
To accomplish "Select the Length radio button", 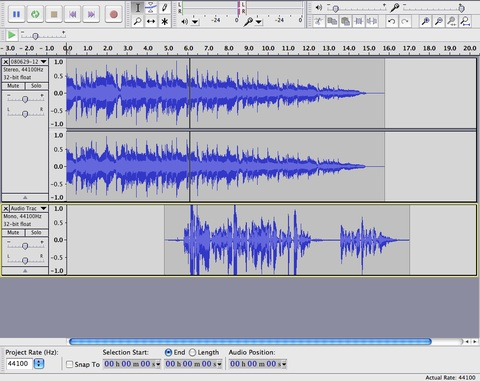I will click(192, 352).
